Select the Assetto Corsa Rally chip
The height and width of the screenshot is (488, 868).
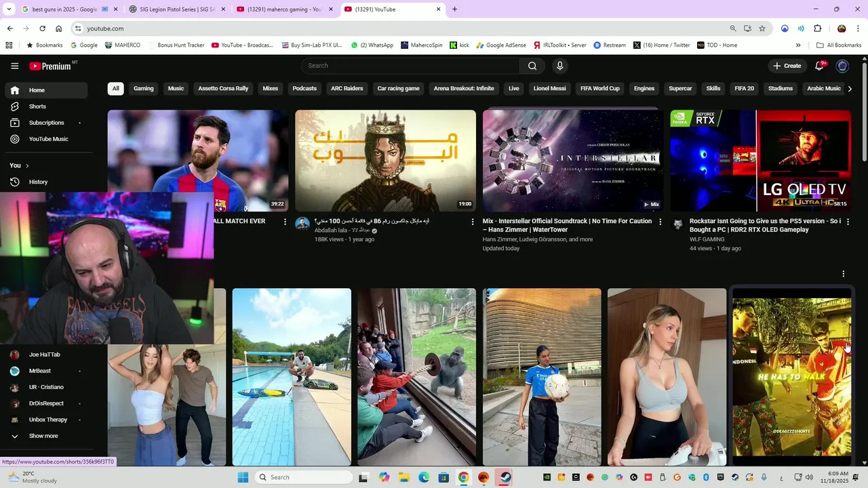click(x=223, y=89)
